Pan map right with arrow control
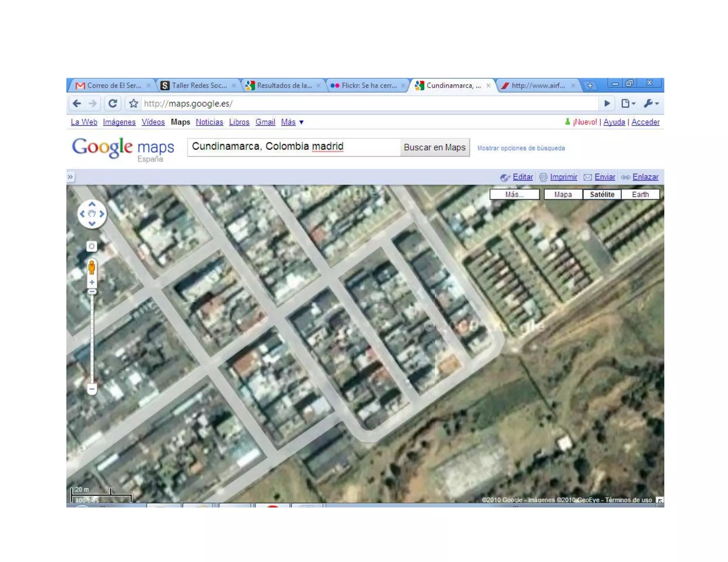This screenshot has width=728, height=562. (102, 214)
